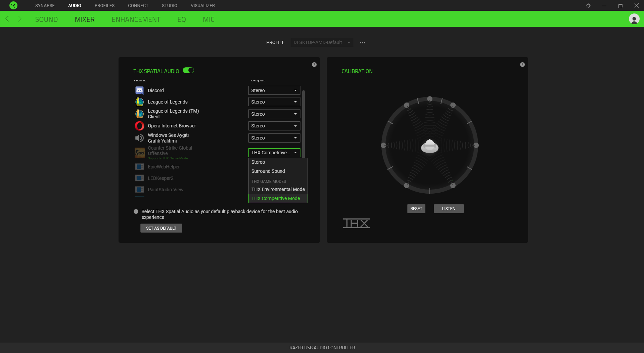Switch to the AUDIO tab
Viewport: 644px width, 353px height.
pos(75,6)
